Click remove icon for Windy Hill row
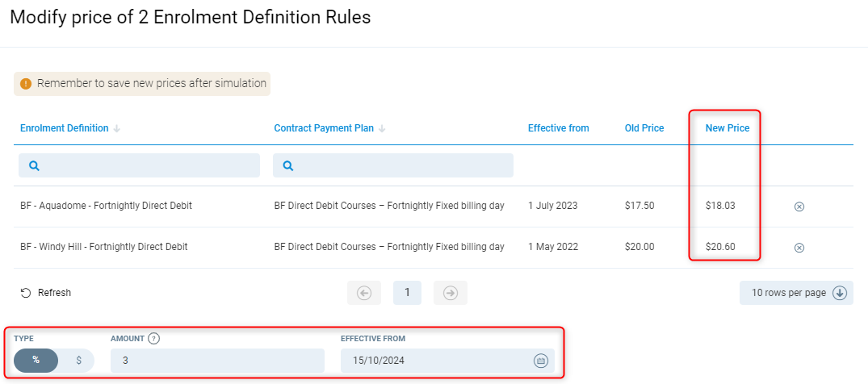Image resolution: width=868 pixels, height=384 pixels. click(799, 248)
